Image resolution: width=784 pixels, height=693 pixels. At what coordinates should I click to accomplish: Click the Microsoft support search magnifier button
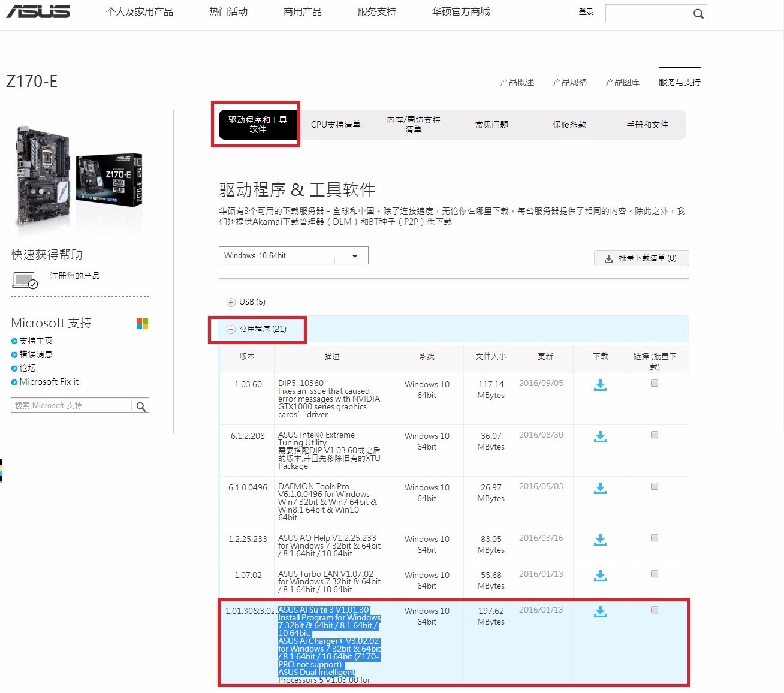(x=141, y=406)
